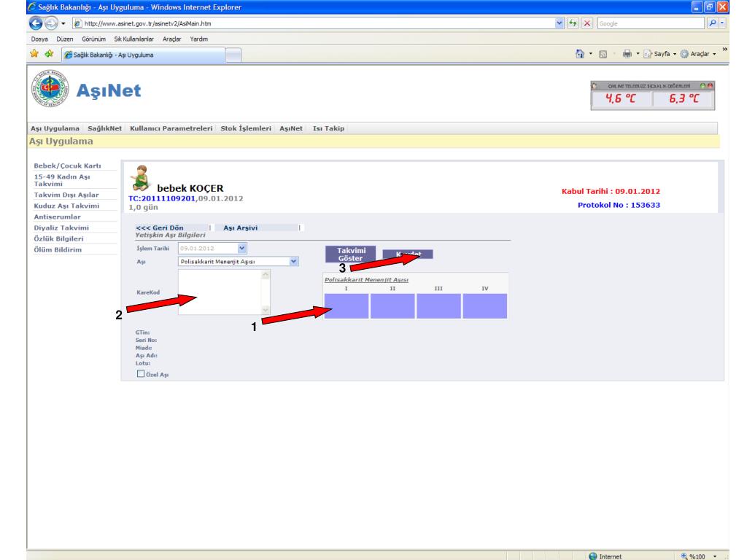Open the Yardım menu
Viewport: 747px width, 560px height.
[199, 39]
